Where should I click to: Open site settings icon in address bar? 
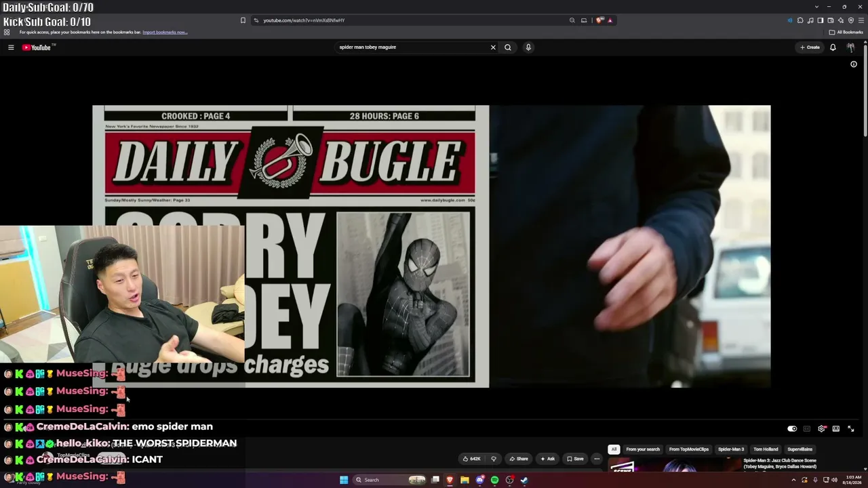point(256,20)
